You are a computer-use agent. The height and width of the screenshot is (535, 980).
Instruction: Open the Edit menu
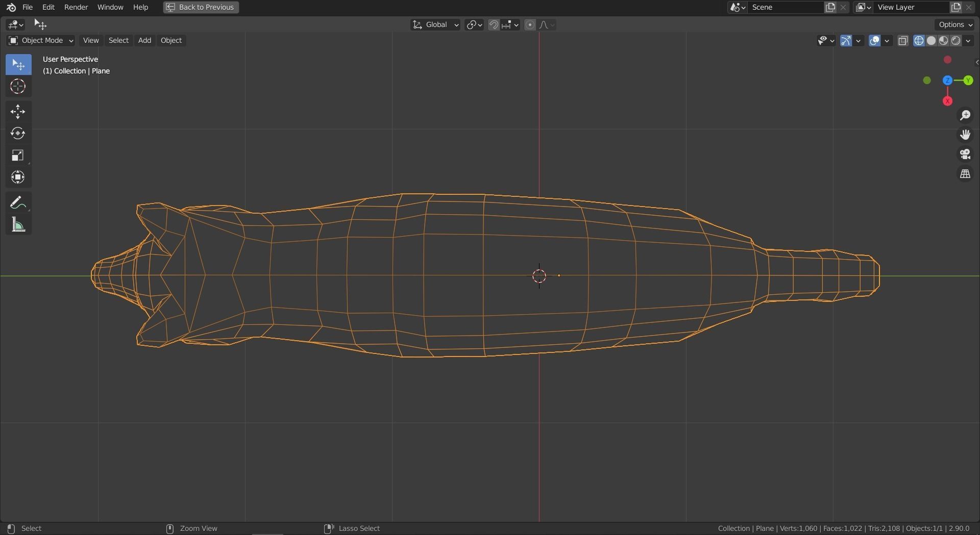[x=48, y=7]
